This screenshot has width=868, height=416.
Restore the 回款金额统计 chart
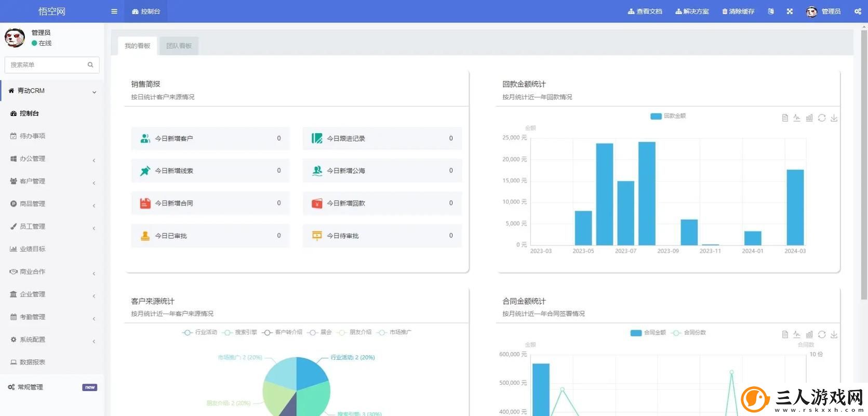point(822,118)
